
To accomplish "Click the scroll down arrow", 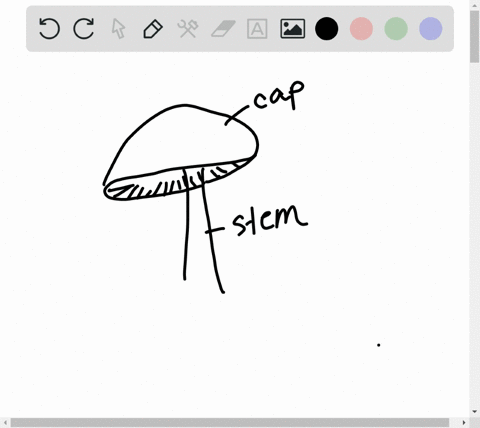I will click(x=475, y=412).
